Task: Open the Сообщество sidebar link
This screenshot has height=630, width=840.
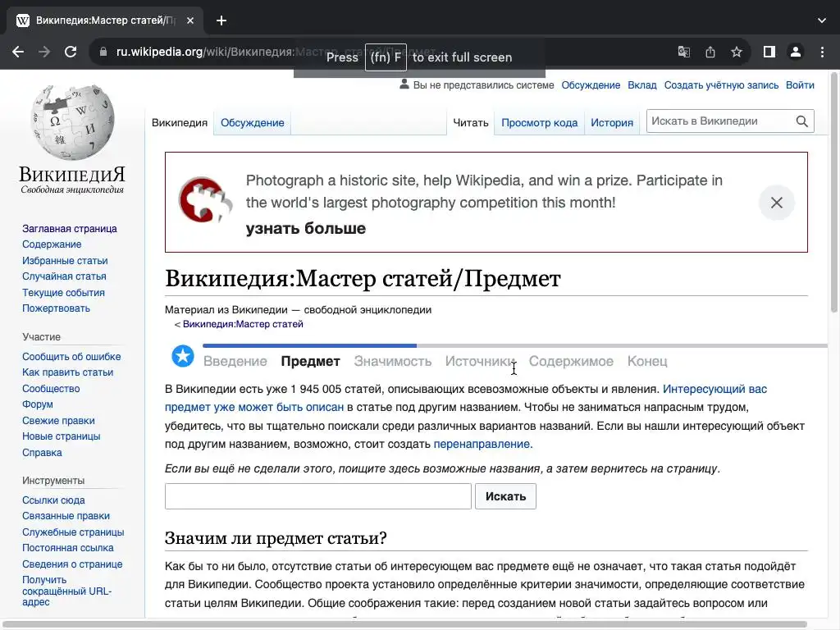Action: coord(51,389)
